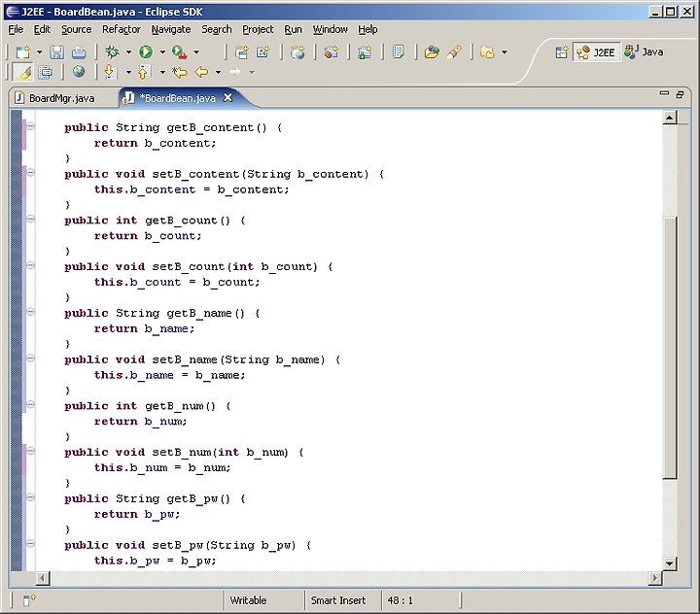Start debugging with the bug icon

(x=112, y=52)
